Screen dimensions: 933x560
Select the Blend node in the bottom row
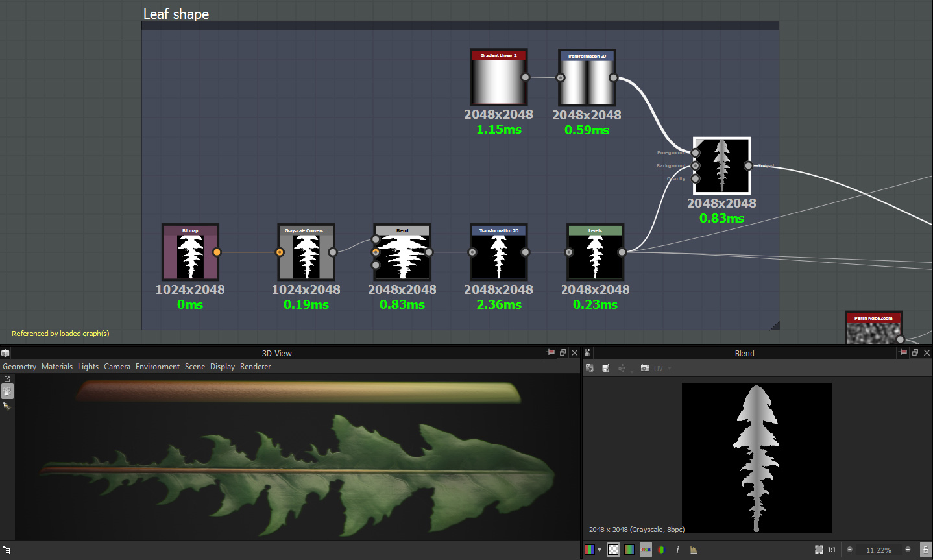coord(402,252)
